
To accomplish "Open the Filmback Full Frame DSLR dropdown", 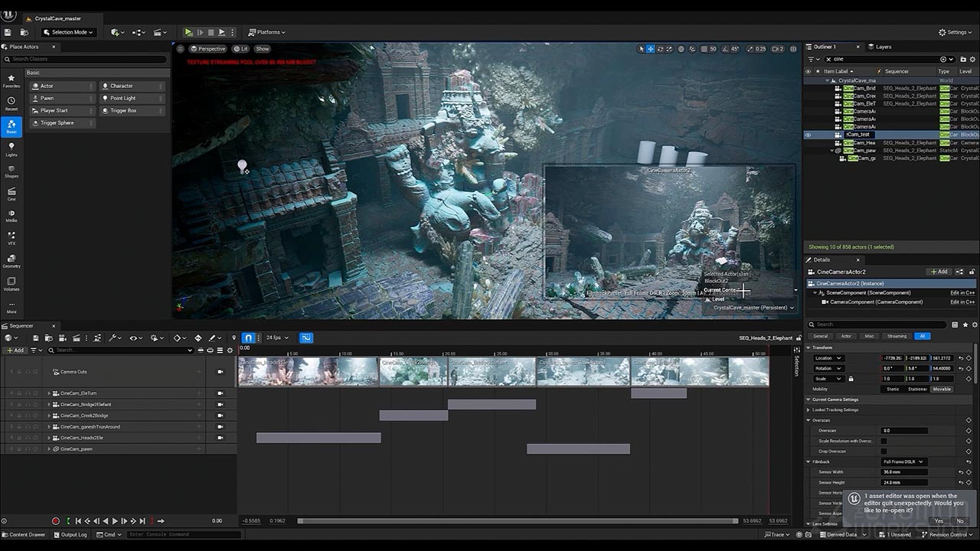I will coord(904,461).
